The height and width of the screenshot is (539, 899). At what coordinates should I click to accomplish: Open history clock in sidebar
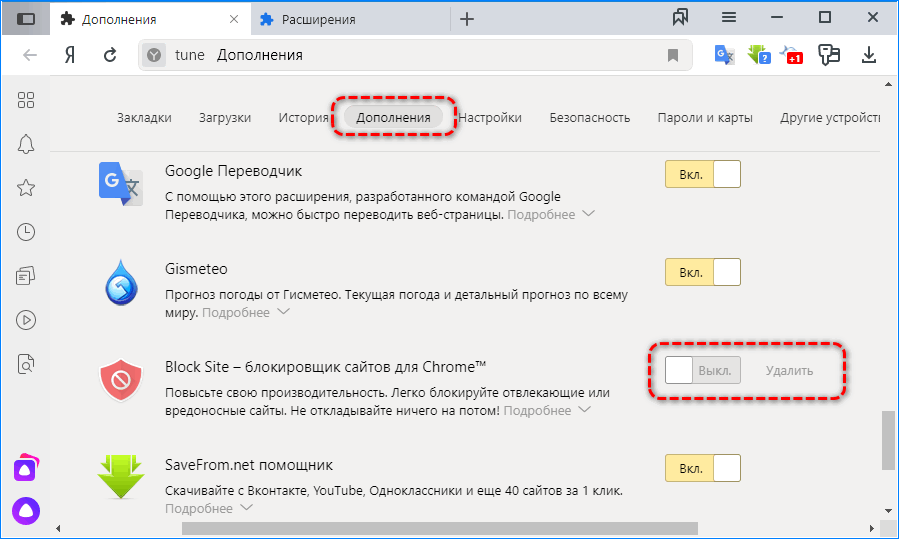pyautogui.click(x=26, y=232)
